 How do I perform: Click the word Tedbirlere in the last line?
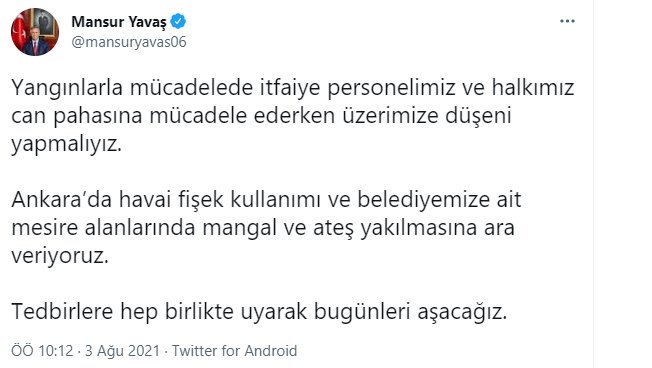(x=62, y=311)
